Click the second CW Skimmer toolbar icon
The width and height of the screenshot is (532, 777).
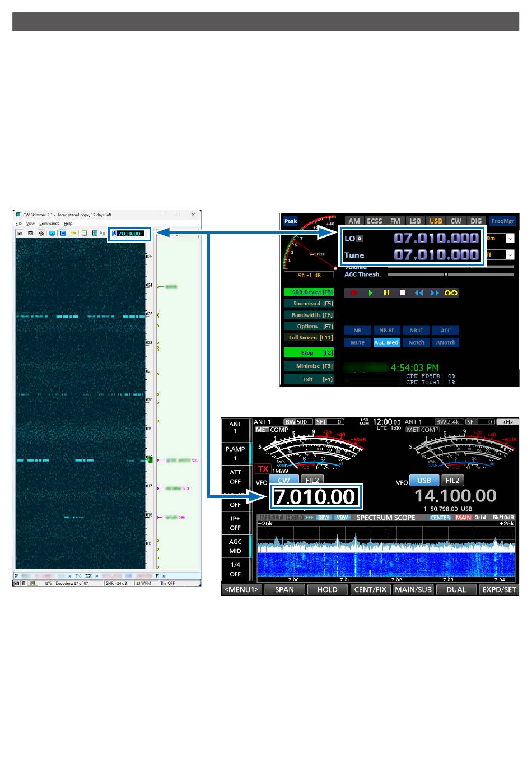coord(30,233)
